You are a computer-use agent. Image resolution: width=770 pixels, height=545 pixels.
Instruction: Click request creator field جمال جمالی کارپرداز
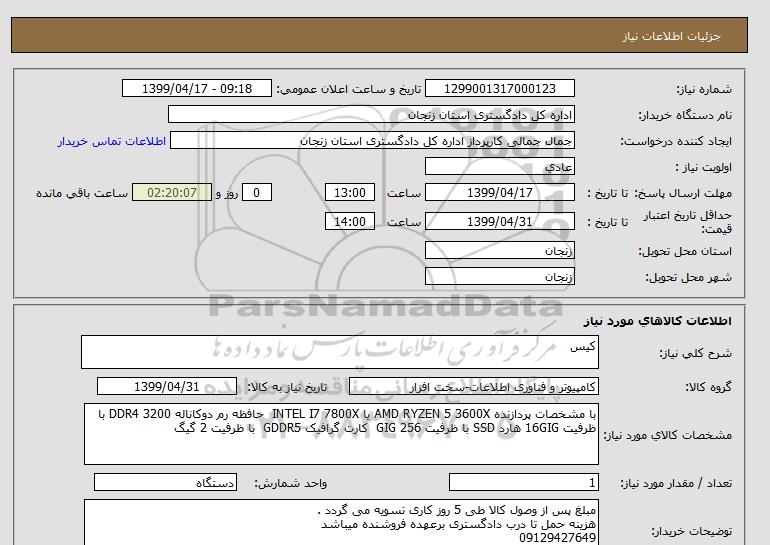(x=372, y=141)
